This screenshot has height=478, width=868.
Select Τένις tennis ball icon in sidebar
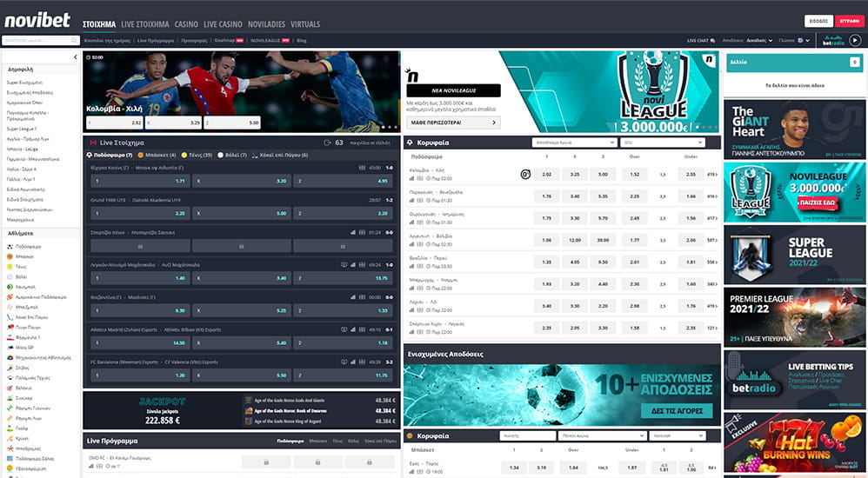point(10,267)
